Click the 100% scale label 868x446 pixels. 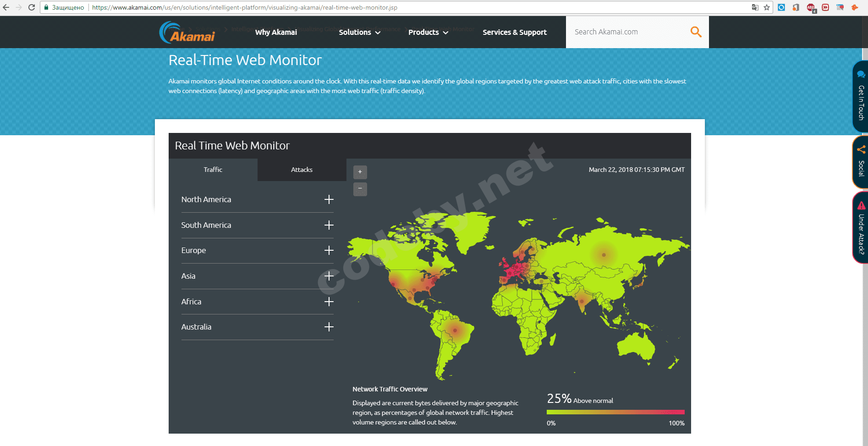click(x=676, y=423)
